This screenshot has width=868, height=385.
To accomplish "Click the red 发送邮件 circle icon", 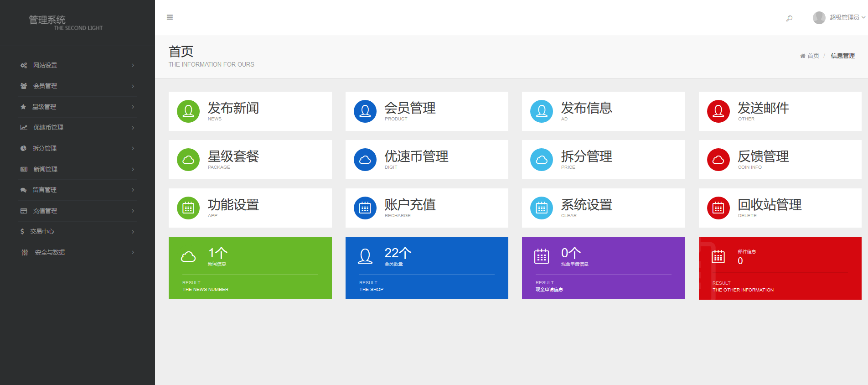I will [x=718, y=111].
